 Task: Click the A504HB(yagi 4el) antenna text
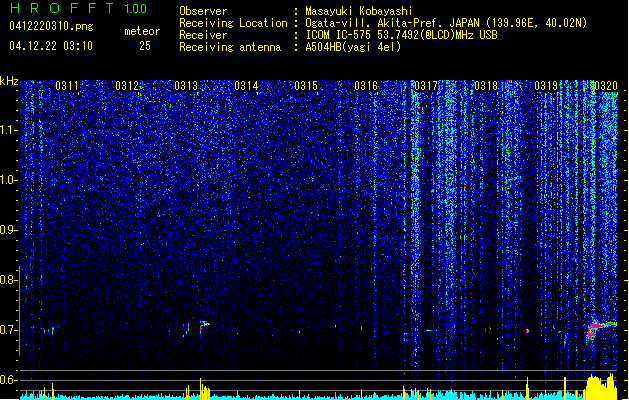tap(353, 47)
